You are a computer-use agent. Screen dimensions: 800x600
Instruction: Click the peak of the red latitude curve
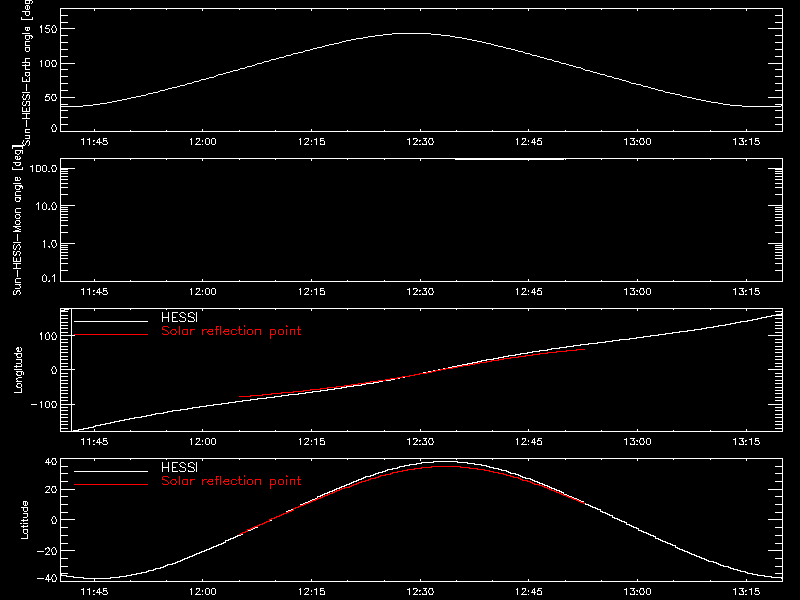pos(443,466)
